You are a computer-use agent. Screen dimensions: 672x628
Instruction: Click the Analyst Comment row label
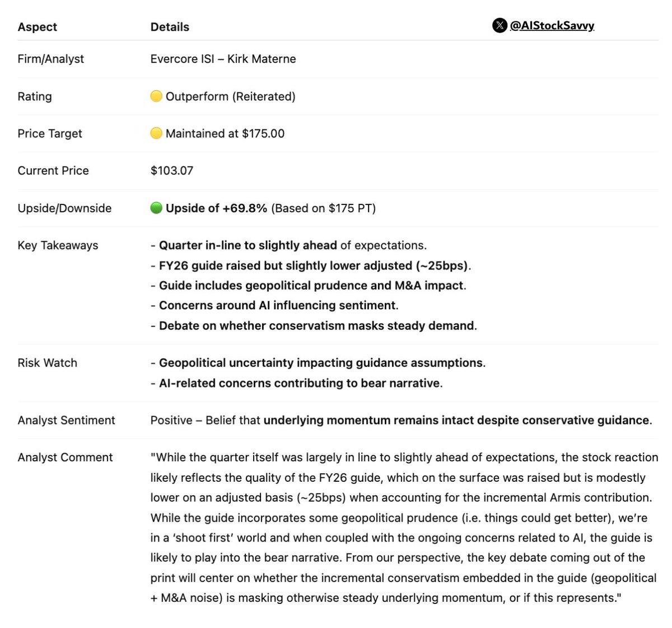click(x=65, y=457)
